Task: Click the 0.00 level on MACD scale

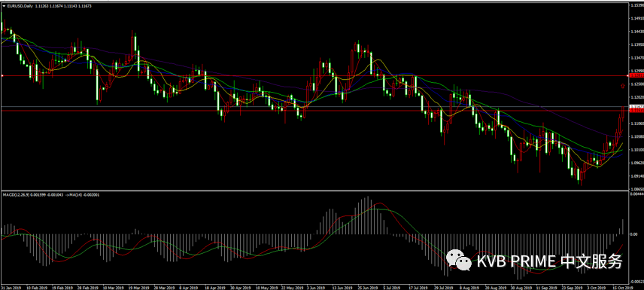Action: tap(633, 234)
